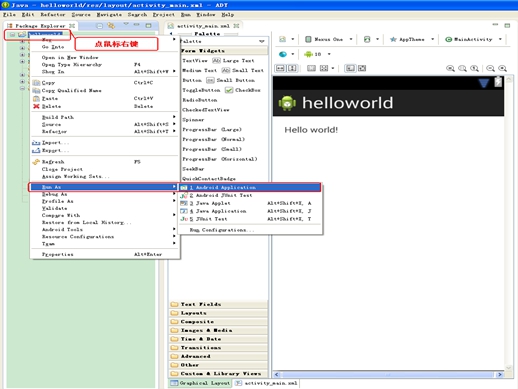Open the Project menu

click(163, 15)
